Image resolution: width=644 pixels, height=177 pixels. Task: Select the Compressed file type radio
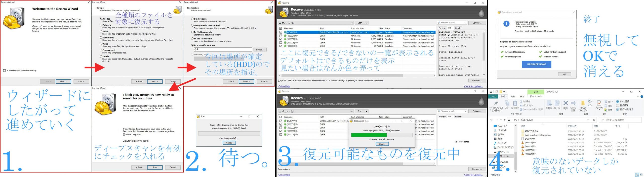(101, 50)
